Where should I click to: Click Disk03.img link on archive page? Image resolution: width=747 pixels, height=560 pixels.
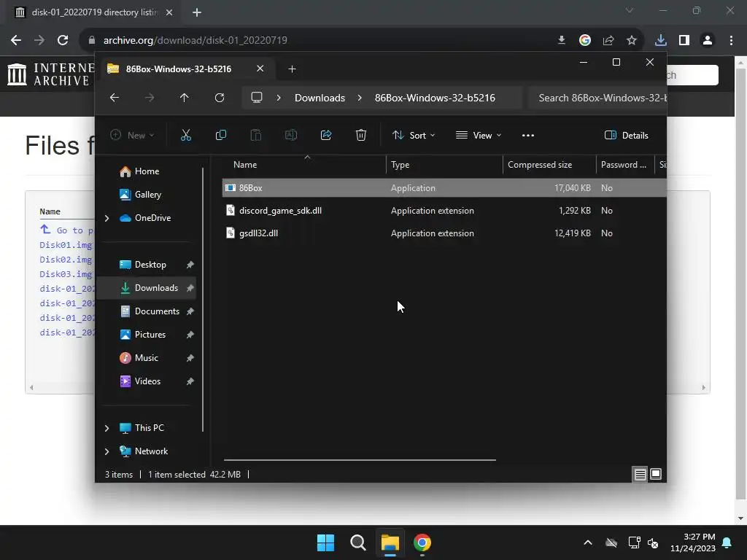click(x=66, y=274)
